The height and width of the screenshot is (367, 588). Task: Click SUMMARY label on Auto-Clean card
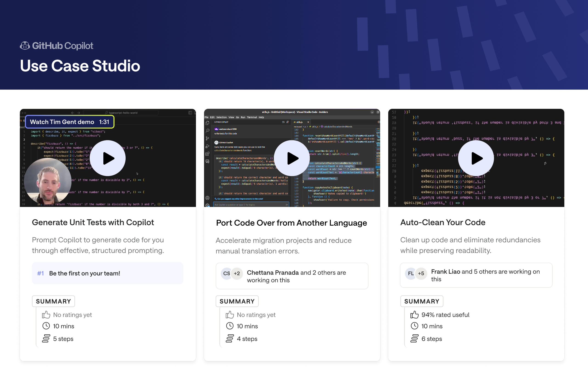422,301
